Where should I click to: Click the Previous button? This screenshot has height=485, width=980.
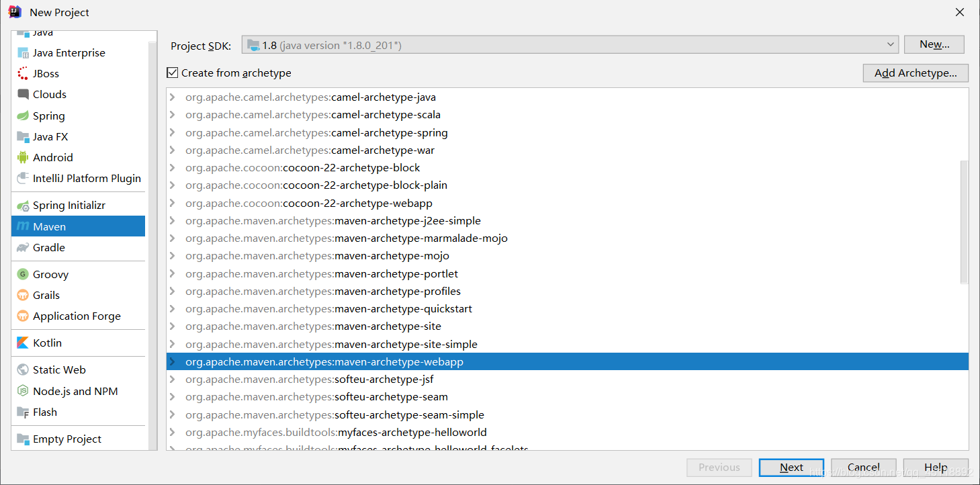coord(719,468)
